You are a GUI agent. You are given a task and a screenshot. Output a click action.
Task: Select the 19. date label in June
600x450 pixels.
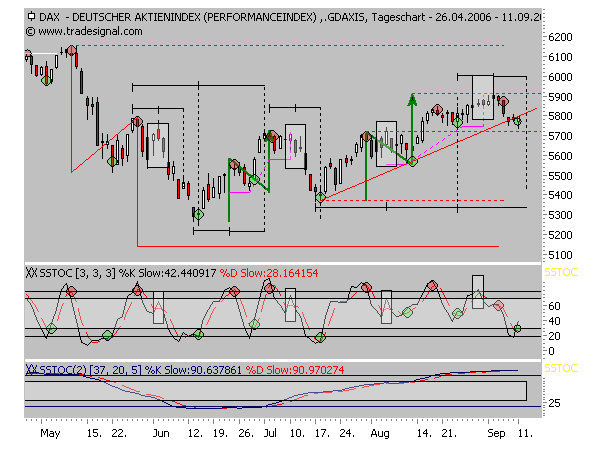click(x=220, y=433)
